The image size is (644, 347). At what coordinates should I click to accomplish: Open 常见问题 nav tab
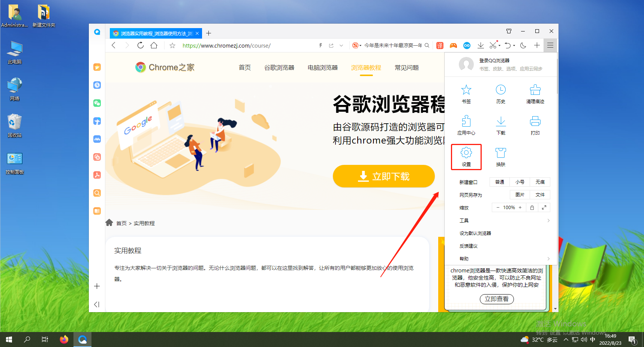point(407,67)
